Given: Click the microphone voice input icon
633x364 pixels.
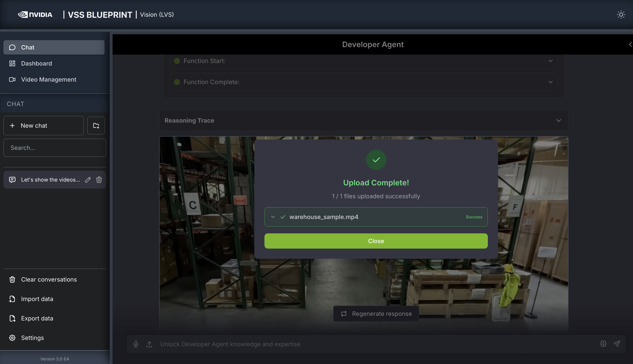Looking at the screenshot, I should (x=136, y=344).
